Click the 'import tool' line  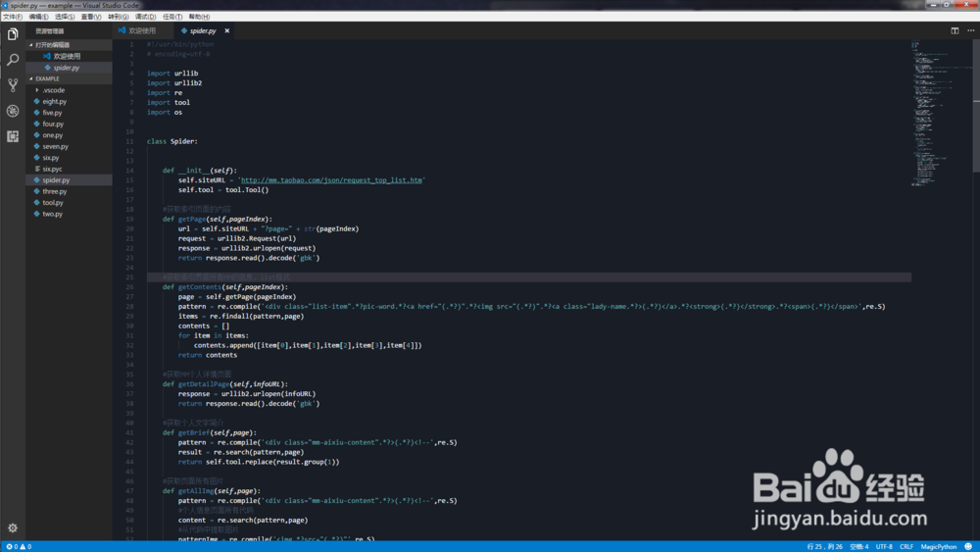pos(169,103)
